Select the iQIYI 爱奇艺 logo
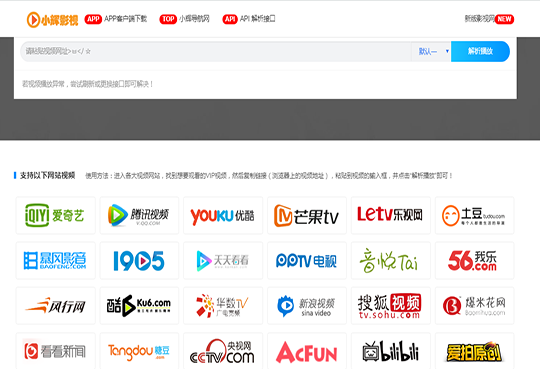 55,215
